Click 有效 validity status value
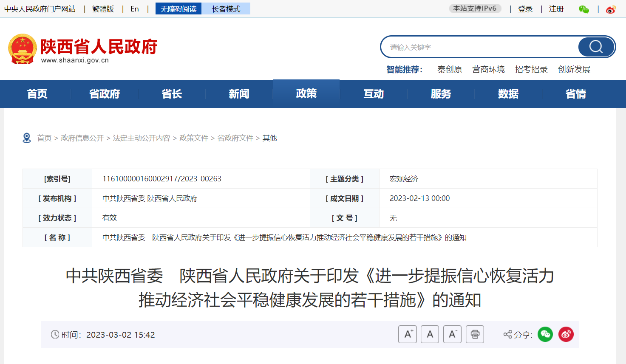Image resolution: width=626 pixels, height=364 pixels. coord(110,218)
